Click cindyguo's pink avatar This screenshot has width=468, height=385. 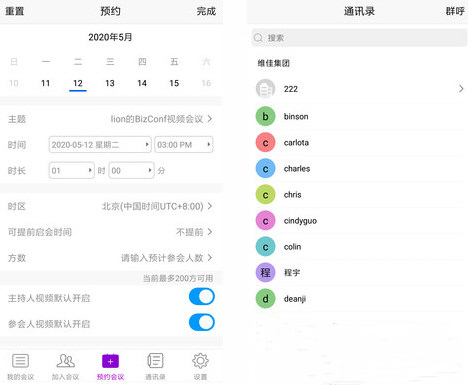coord(265,221)
